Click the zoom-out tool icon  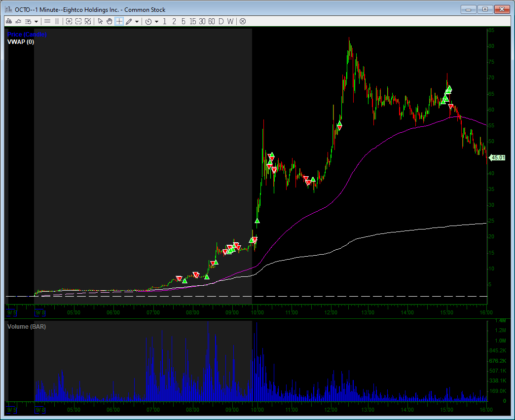pos(77,21)
